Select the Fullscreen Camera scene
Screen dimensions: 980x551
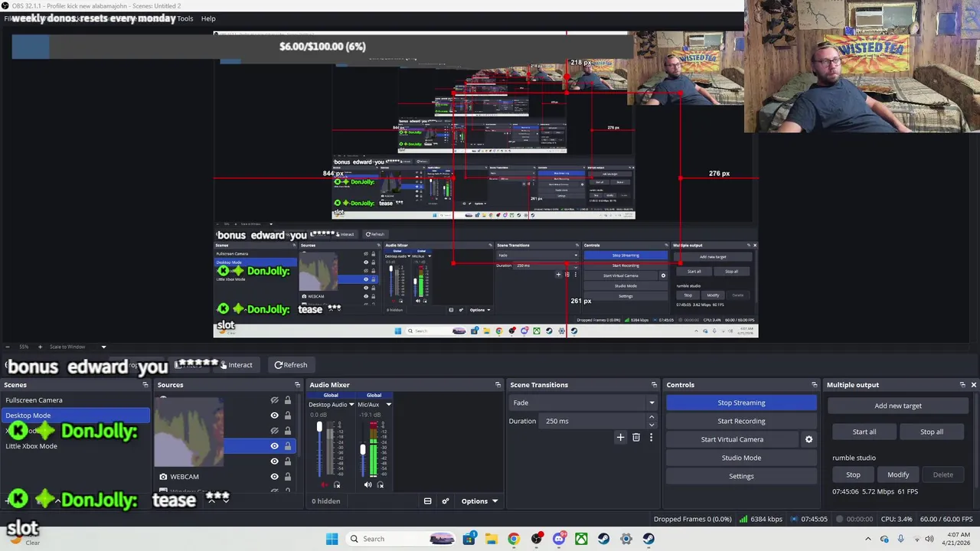(x=75, y=400)
